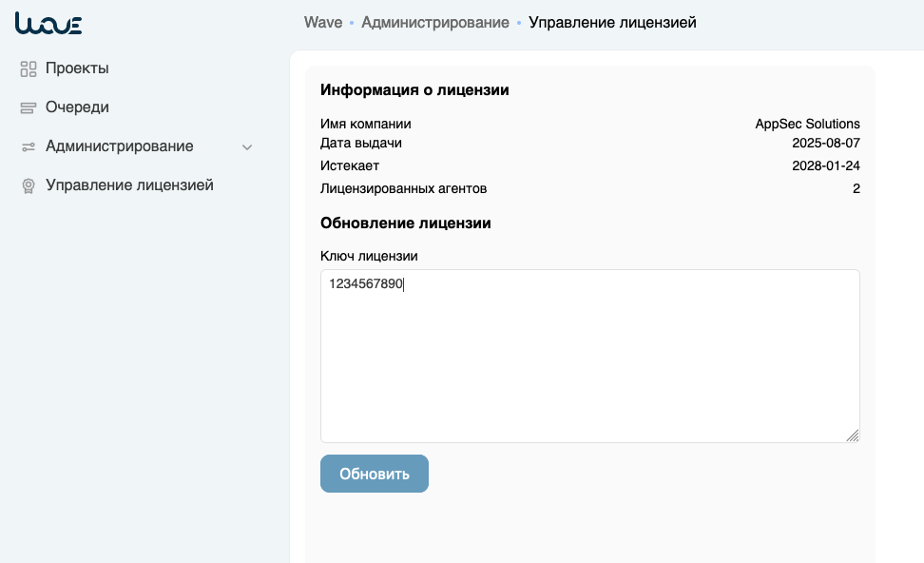Click the queue icon next to Очереди
This screenshot has width=924, height=563.
coord(29,107)
